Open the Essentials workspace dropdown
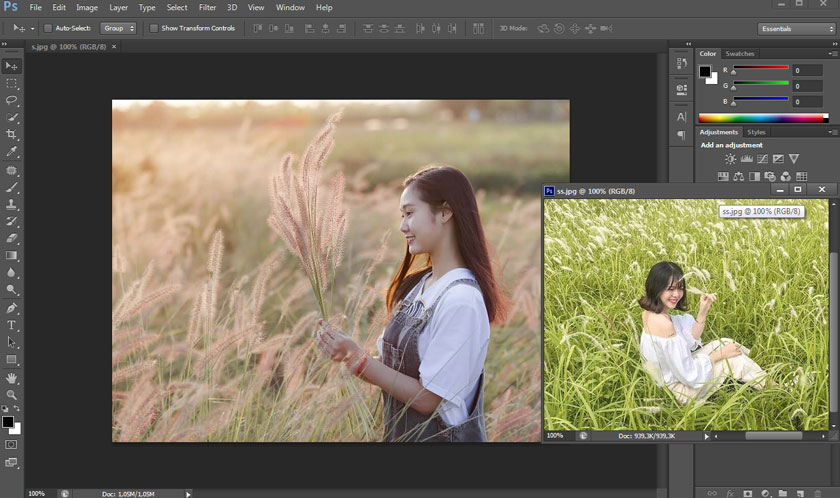Screen dimensions: 840x498 (796, 28)
